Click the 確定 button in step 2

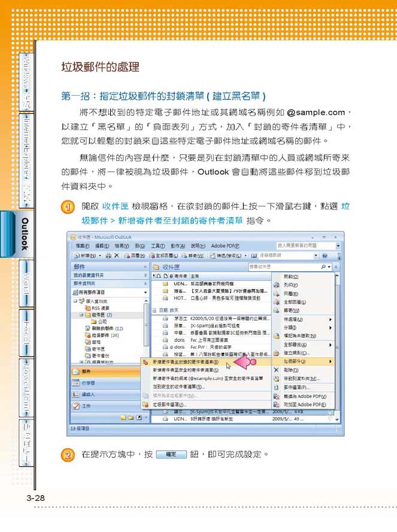(x=171, y=455)
